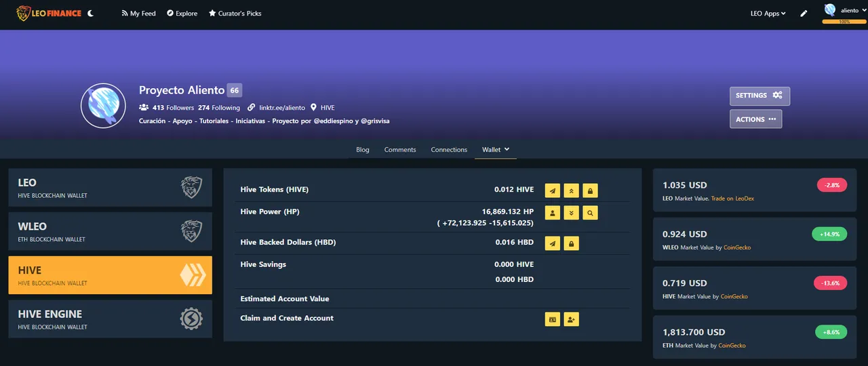Open the LEO Apps dropdown
The image size is (868, 366).
click(x=768, y=13)
